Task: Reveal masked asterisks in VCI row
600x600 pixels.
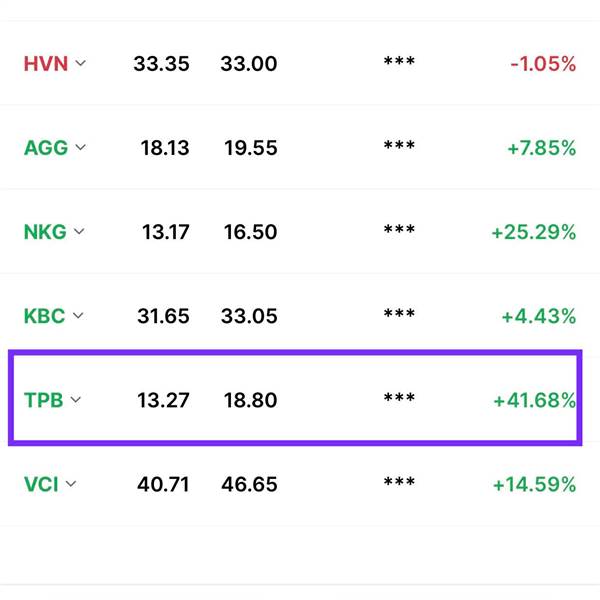Action: [x=399, y=482]
